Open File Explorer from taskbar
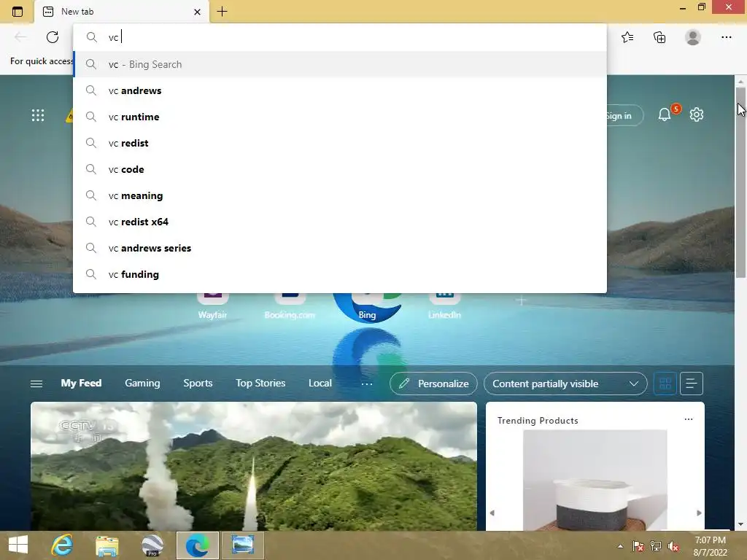Screen dimensions: 747x560 (x=107, y=545)
